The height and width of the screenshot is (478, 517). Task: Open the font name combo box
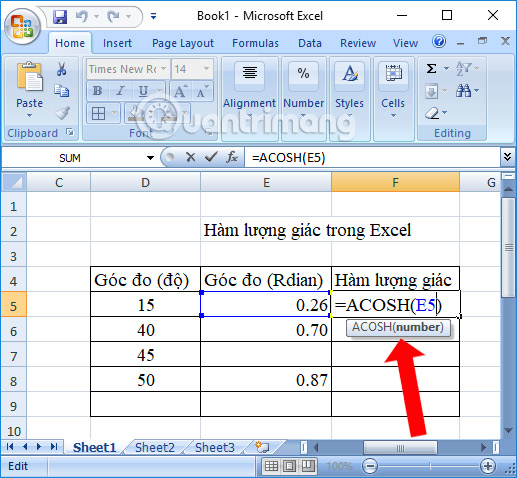128,69
